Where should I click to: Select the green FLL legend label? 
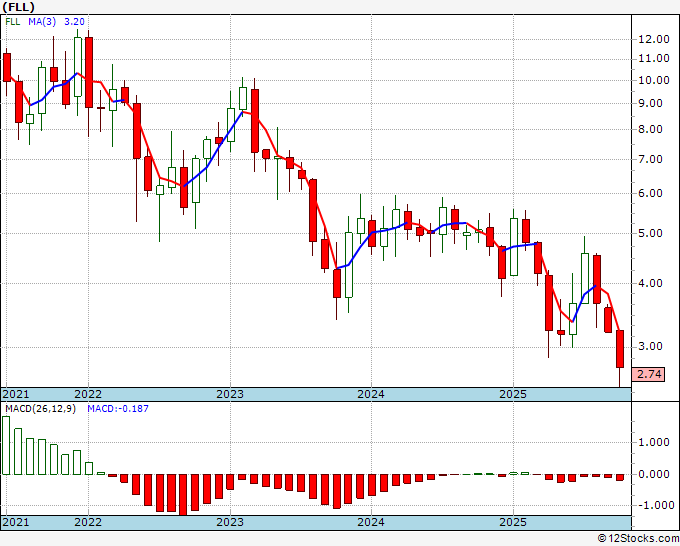coord(13,21)
